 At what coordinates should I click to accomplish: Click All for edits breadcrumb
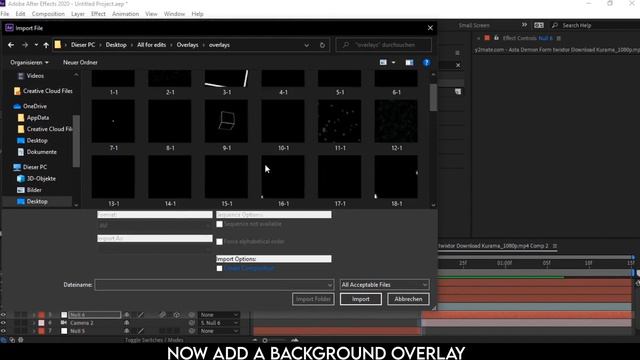[x=151, y=45]
